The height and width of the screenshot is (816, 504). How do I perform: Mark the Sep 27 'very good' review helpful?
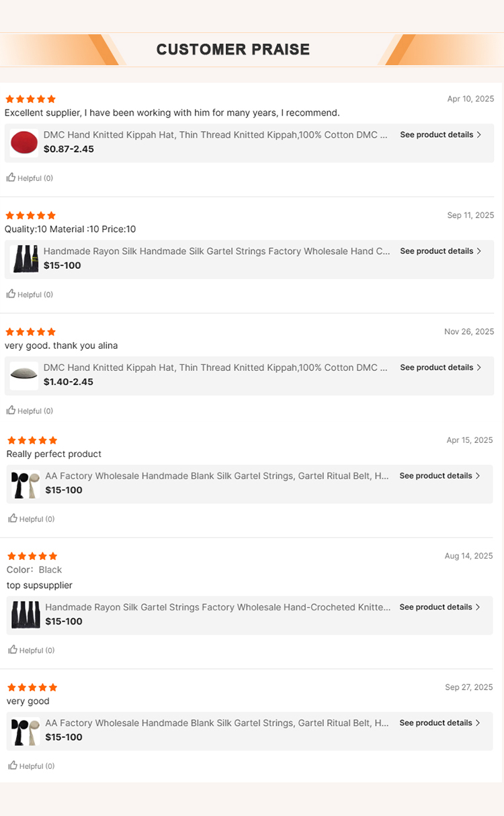[x=13, y=766]
